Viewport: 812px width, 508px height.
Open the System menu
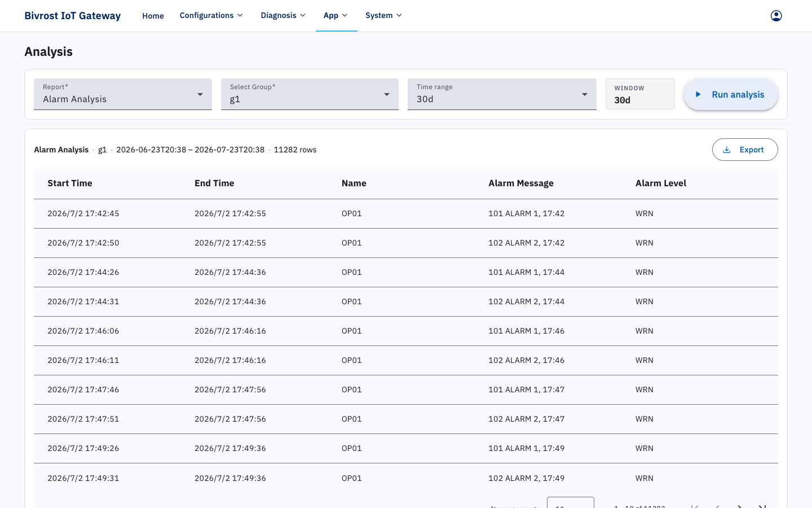click(x=384, y=16)
